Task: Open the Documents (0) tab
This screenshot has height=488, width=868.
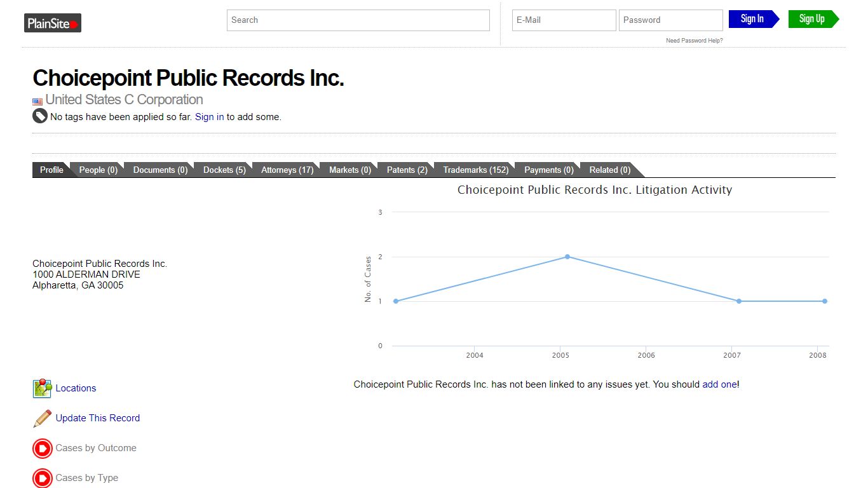Action: point(160,170)
